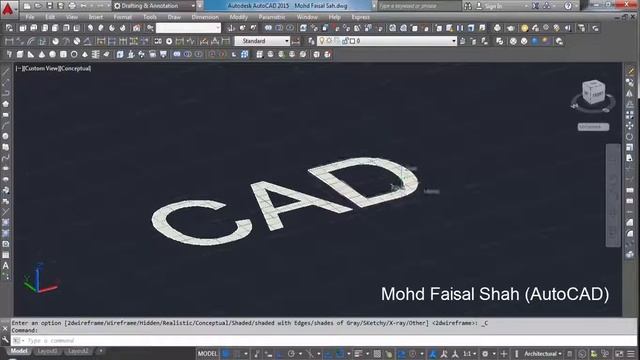Open the empty combo box in top toolbar
The width and height of the screenshot is (640, 360).
click(x=188, y=28)
